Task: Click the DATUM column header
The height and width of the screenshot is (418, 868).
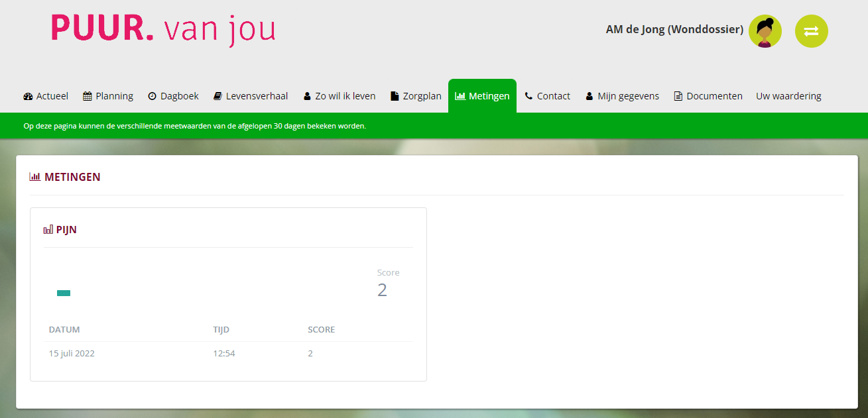Action: pyautogui.click(x=64, y=330)
